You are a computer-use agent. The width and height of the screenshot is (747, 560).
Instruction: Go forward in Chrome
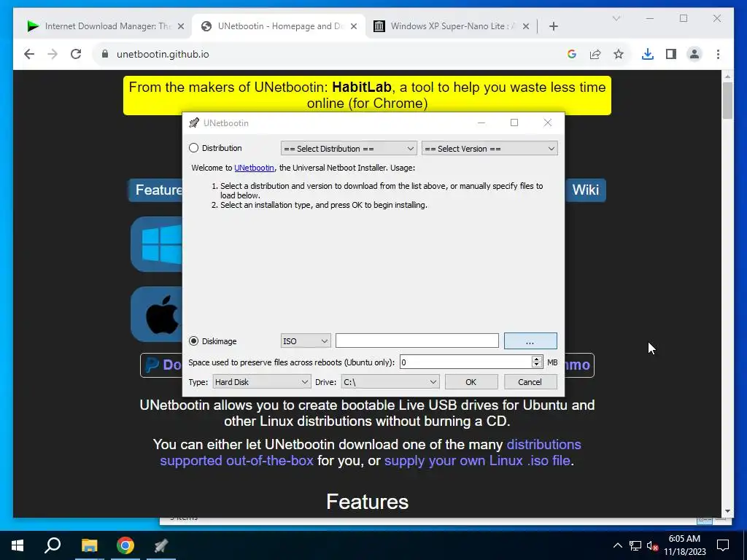(x=53, y=54)
